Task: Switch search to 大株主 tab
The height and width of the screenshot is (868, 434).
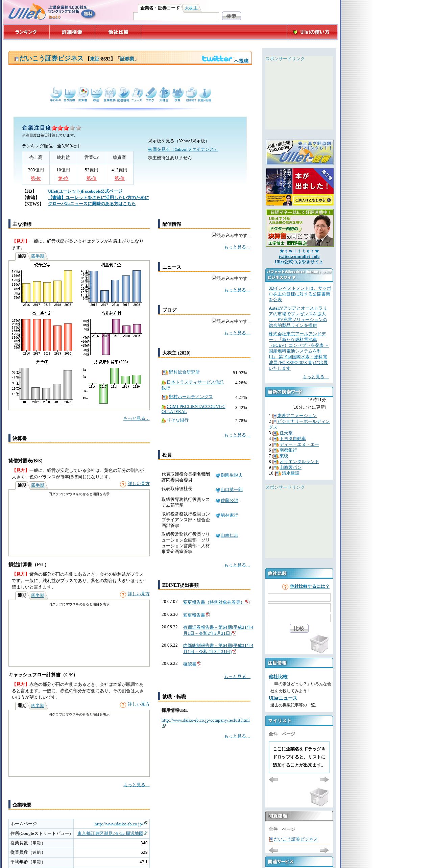Action: pyautogui.click(x=191, y=8)
